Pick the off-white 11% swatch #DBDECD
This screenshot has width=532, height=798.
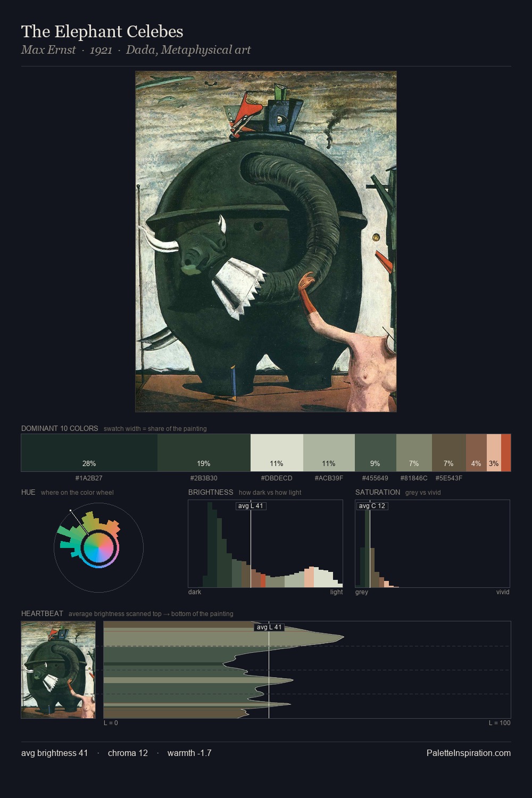(277, 453)
